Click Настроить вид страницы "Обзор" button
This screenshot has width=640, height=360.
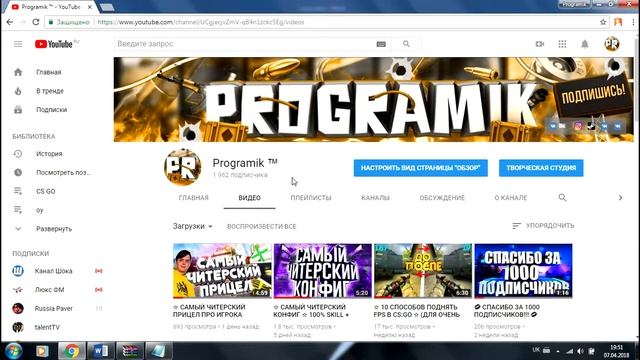click(420, 168)
